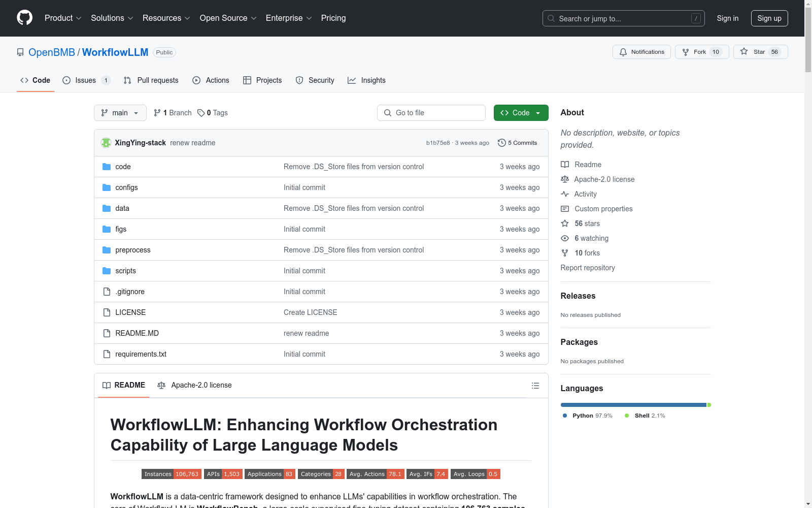This screenshot has width=812, height=508.
Task: Click the Notifications bell icon
Action: [x=623, y=52]
